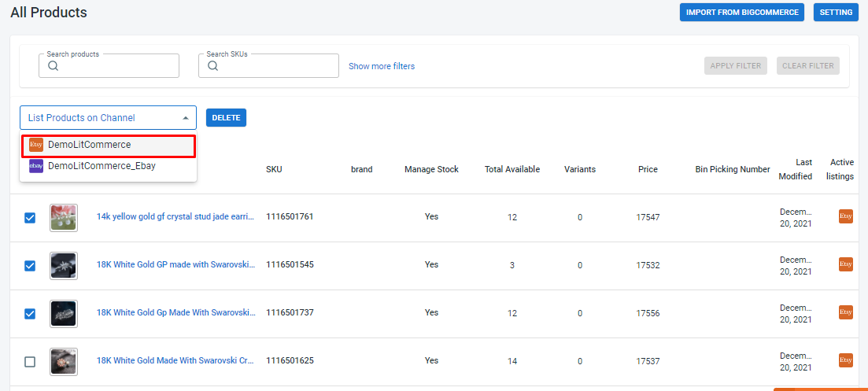
Task: Click Etsy active listing badge for SKU 1116501545
Action: coord(846,264)
